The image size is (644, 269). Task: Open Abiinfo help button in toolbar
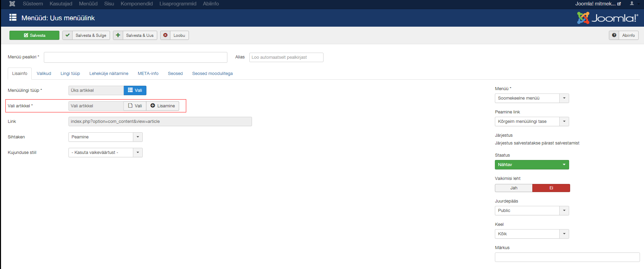[x=624, y=35]
